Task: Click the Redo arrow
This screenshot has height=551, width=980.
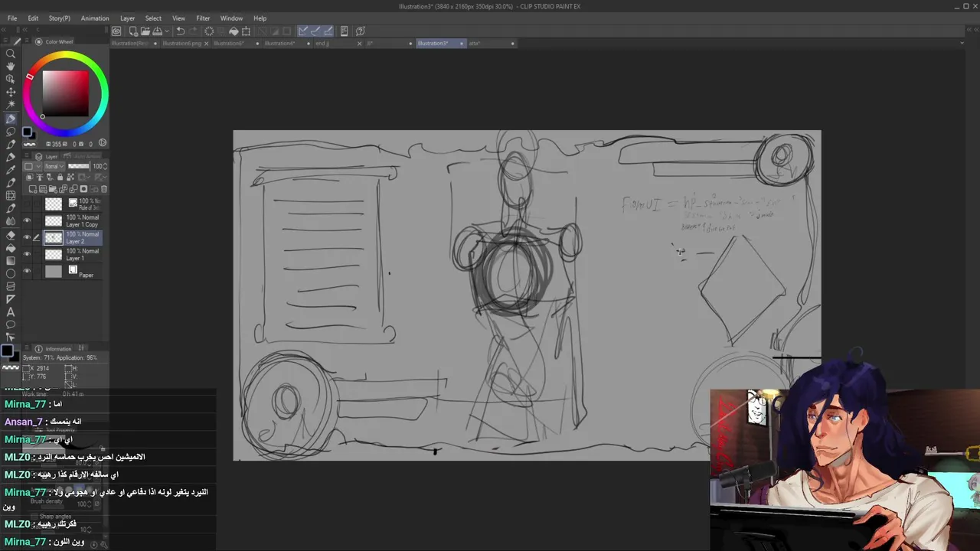Action: [193, 31]
